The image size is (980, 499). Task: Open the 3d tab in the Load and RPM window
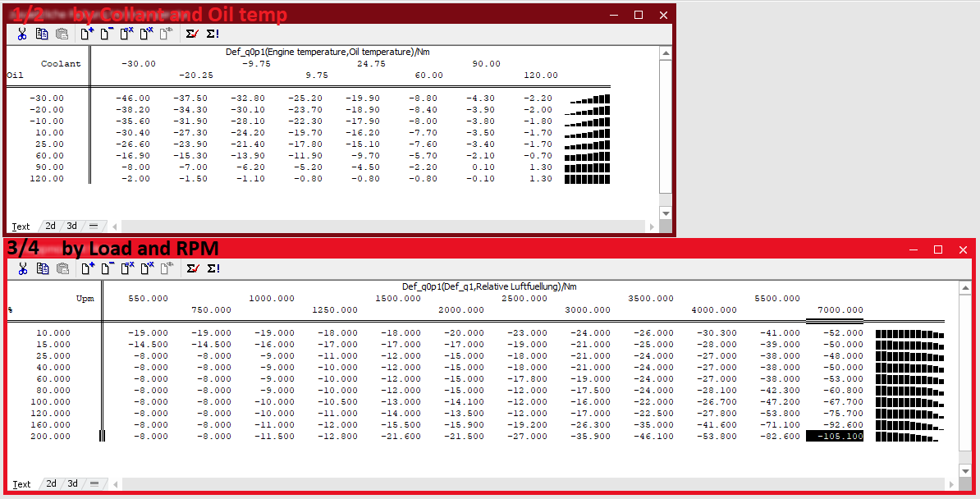pyautogui.click(x=72, y=484)
